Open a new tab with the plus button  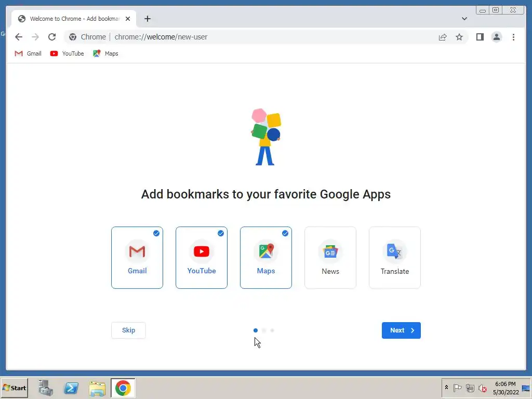click(x=147, y=19)
